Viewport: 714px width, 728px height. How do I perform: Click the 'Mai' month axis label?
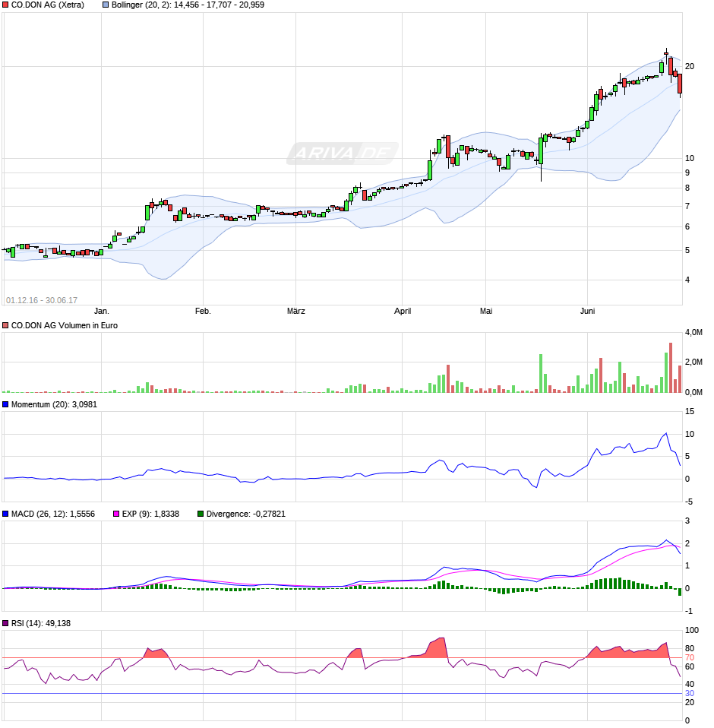486,311
